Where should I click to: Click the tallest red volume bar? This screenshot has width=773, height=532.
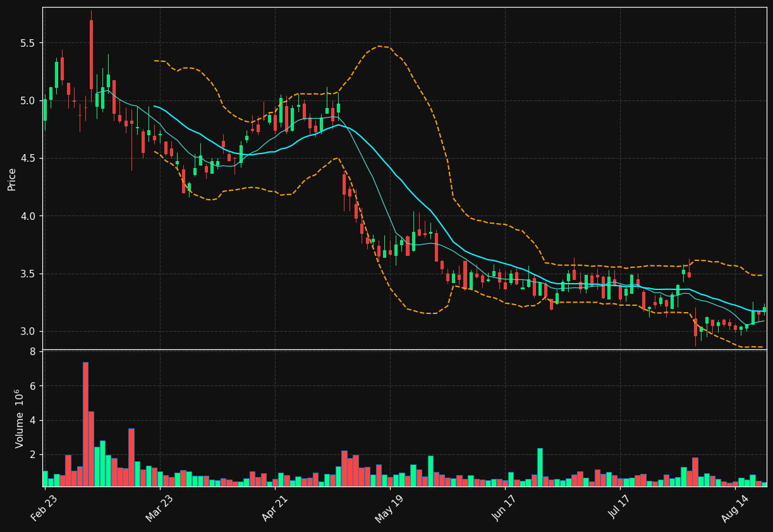pyautogui.click(x=85, y=424)
